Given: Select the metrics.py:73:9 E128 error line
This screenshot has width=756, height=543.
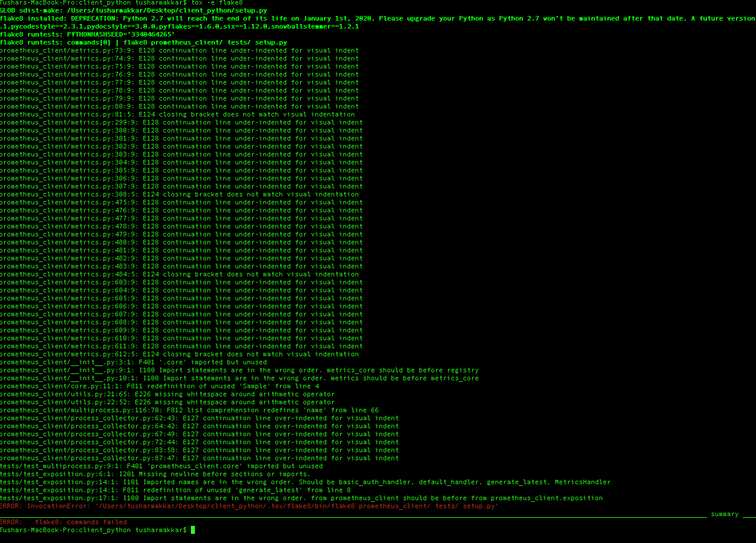Looking at the screenshot, I should click(x=179, y=51).
